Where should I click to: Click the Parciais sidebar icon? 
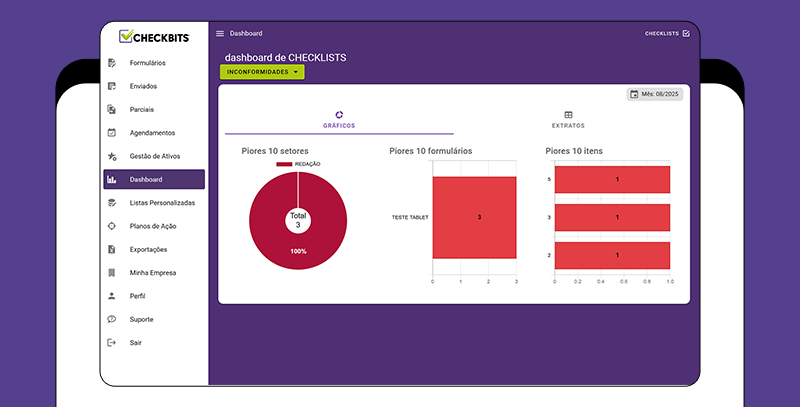coord(112,109)
